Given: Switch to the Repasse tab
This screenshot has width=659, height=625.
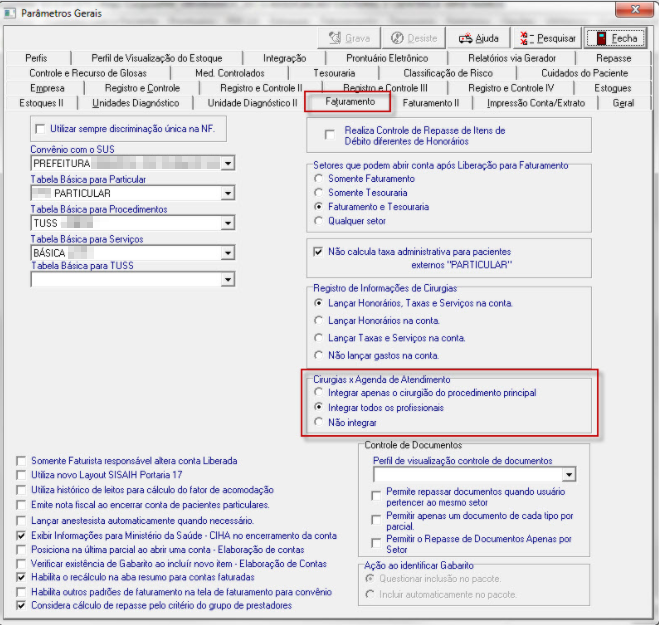Looking at the screenshot, I should (x=614, y=58).
